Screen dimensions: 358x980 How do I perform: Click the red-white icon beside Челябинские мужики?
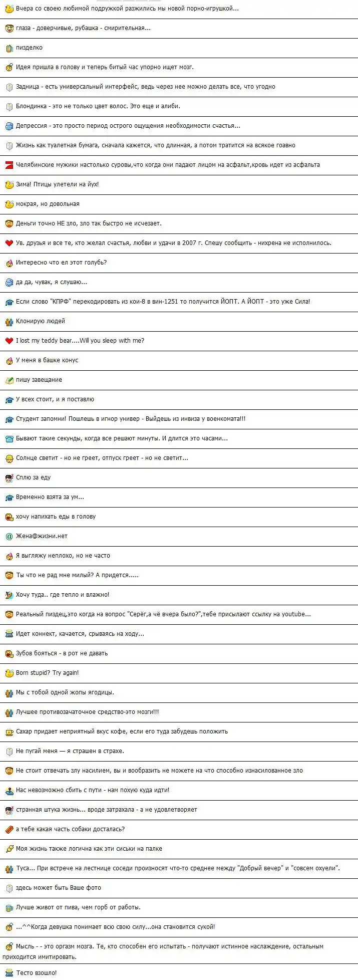9,165
